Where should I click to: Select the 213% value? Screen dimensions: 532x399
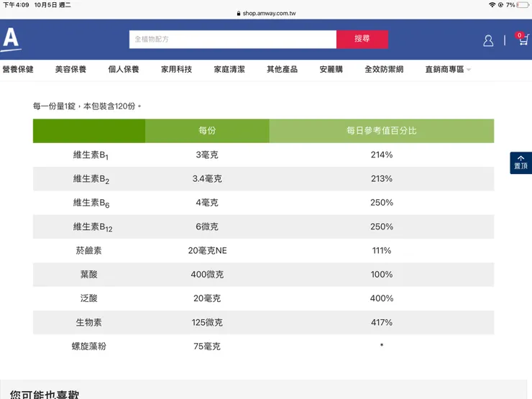(382, 178)
